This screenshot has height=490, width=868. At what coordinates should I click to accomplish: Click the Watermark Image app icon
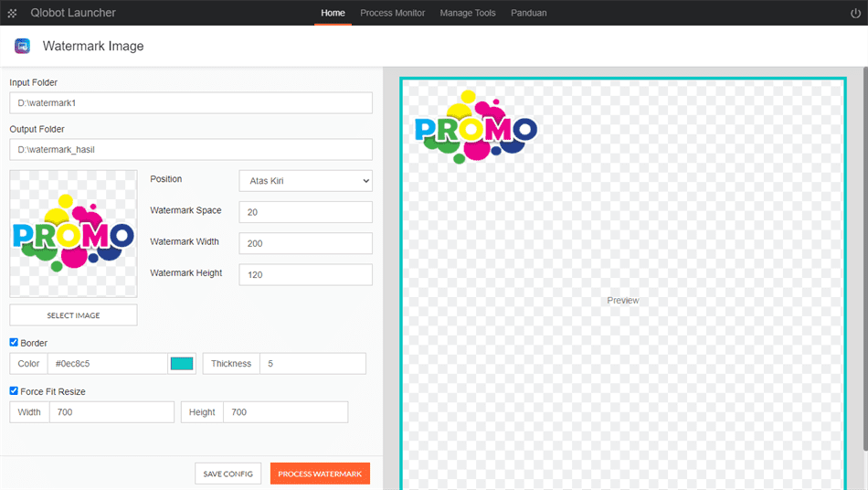tap(23, 46)
